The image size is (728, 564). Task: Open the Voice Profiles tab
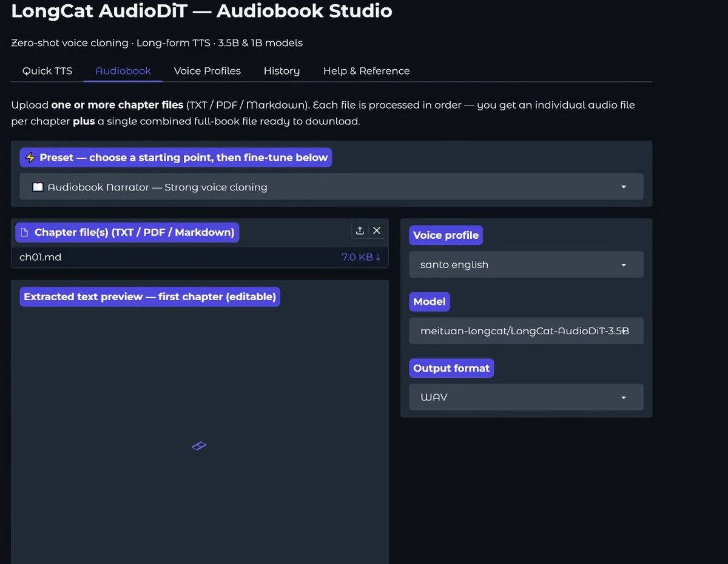coord(207,71)
